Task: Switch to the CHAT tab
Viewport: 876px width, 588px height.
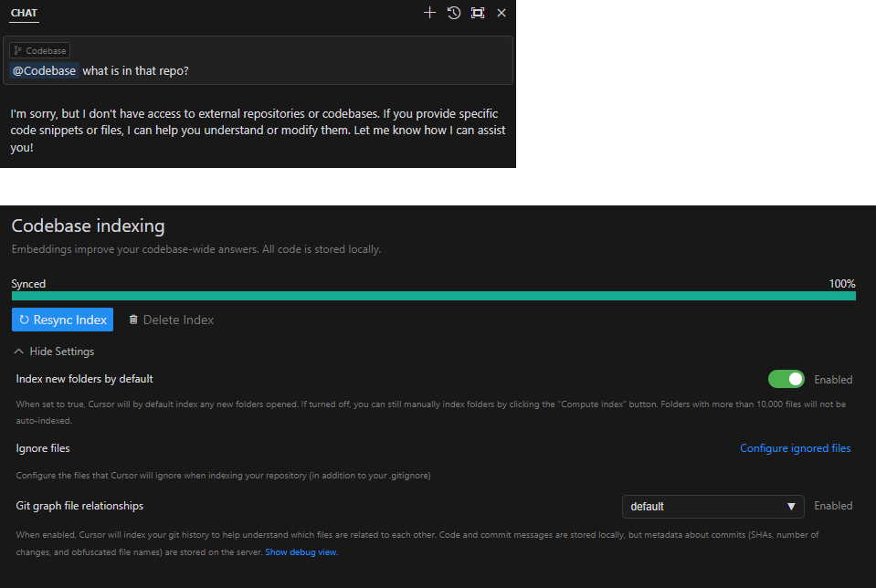Action: (24, 13)
